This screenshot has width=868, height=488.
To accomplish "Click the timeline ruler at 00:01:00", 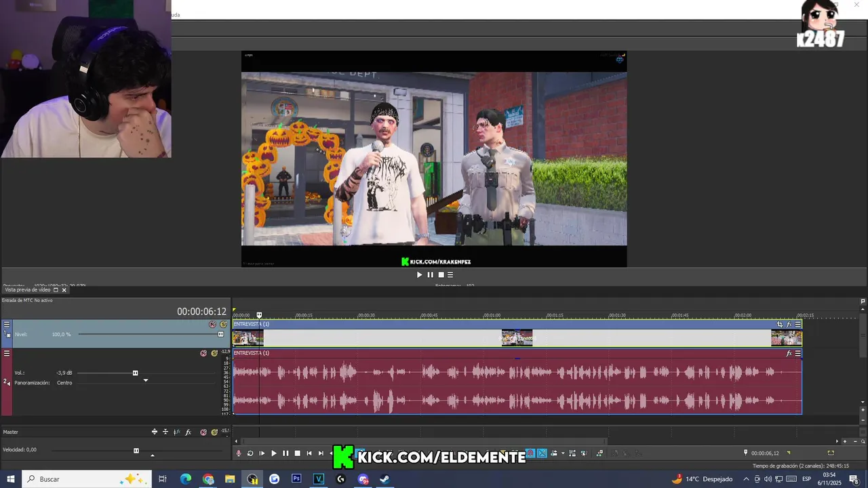I will tap(492, 315).
